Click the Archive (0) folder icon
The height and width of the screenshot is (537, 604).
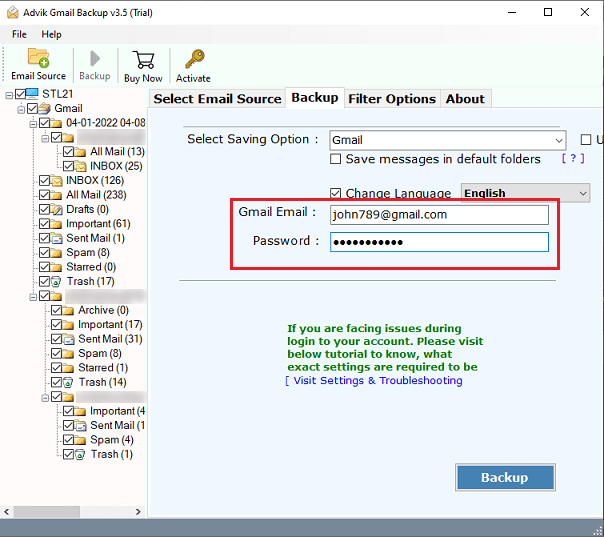click(x=68, y=310)
